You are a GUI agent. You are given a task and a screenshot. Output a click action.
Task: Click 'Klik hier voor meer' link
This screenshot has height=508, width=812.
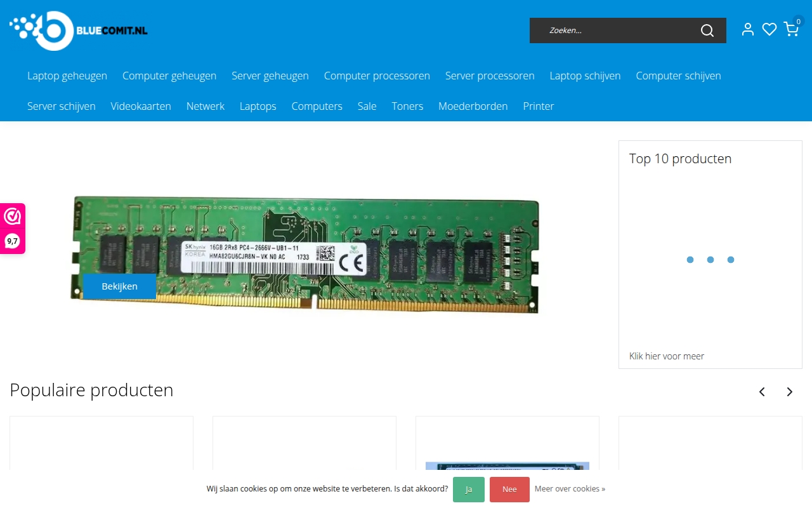point(667,356)
